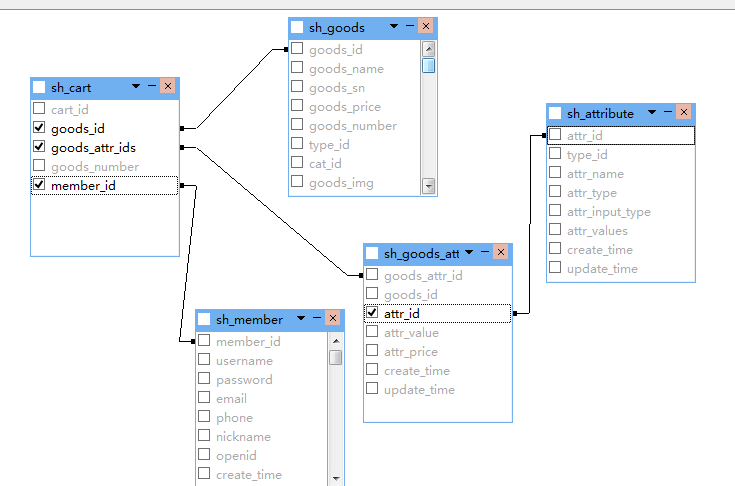Check goods_name field in sh_goods

coord(297,68)
